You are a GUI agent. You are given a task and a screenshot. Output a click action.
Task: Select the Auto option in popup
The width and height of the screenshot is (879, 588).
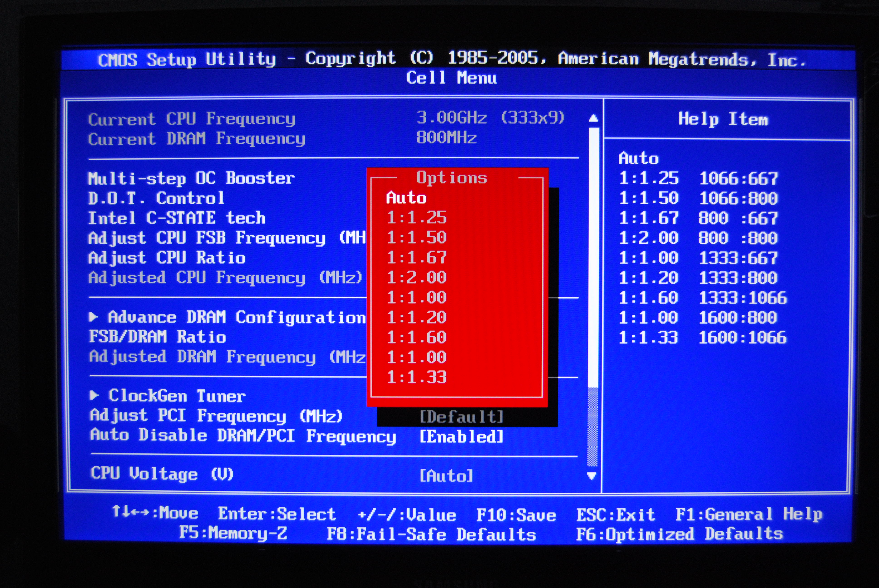[406, 198]
